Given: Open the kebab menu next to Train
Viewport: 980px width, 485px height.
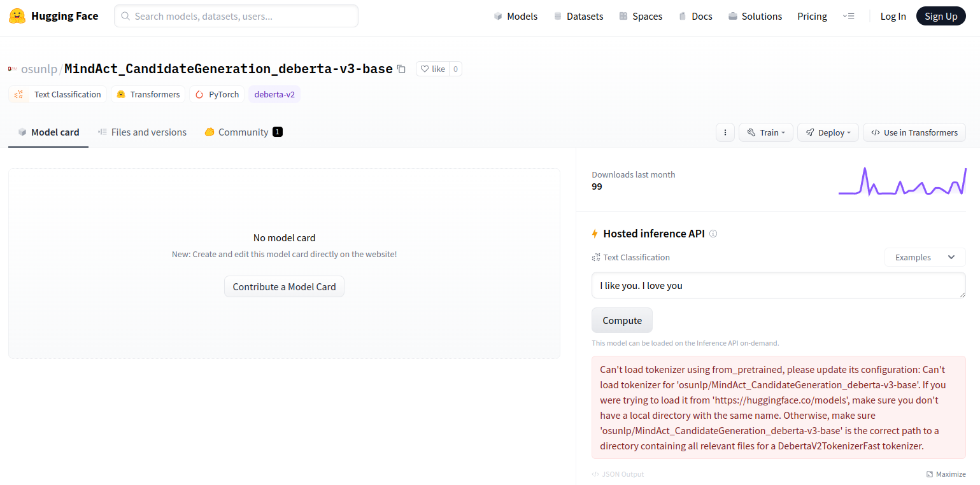Looking at the screenshot, I should tap(725, 132).
